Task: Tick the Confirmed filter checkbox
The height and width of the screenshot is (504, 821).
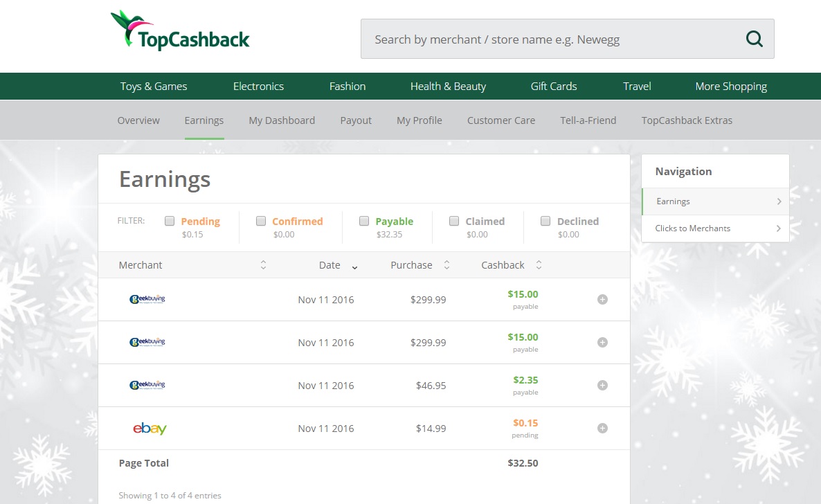Action: click(x=261, y=222)
